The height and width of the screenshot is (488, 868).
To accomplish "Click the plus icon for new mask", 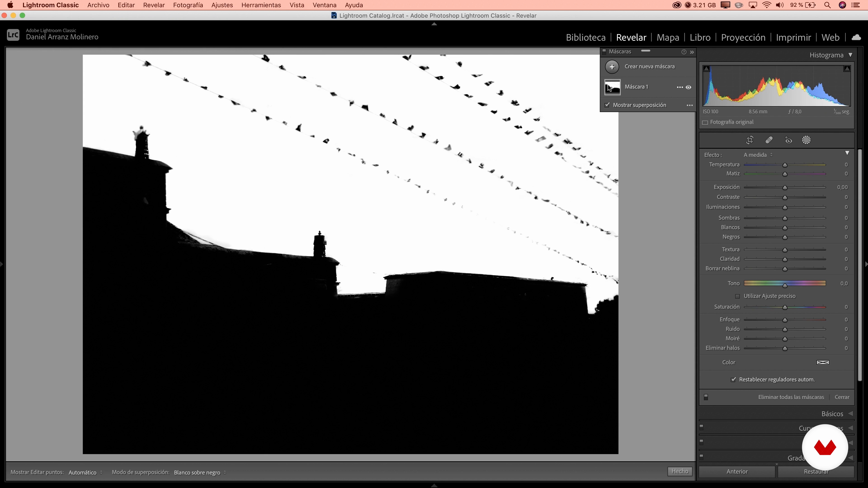I will click(x=612, y=67).
